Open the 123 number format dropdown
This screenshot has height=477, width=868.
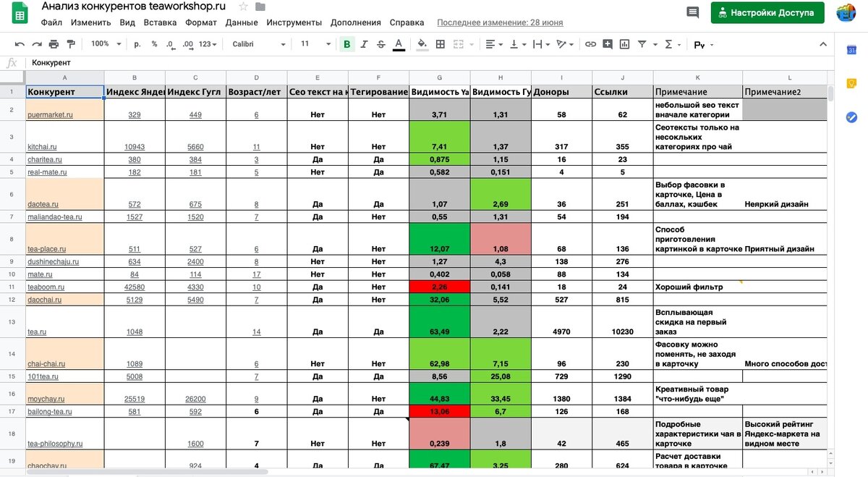point(208,44)
